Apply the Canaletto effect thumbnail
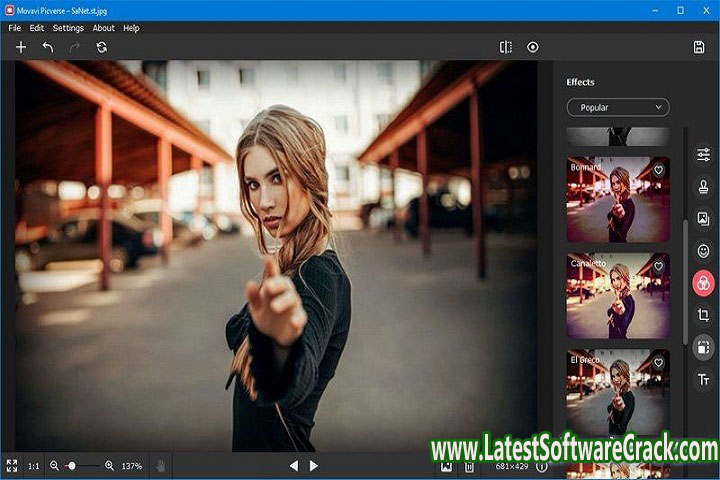 617,296
